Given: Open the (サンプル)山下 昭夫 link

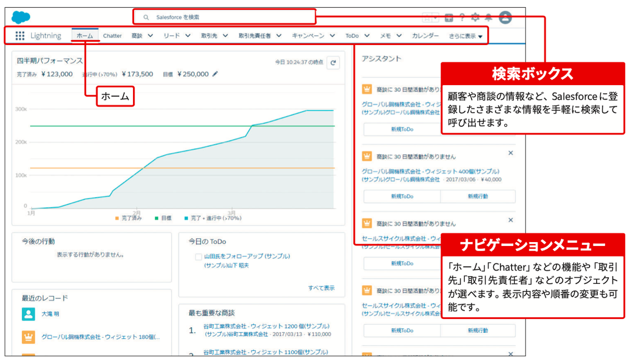Looking at the screenshot, I should (226, 265).
